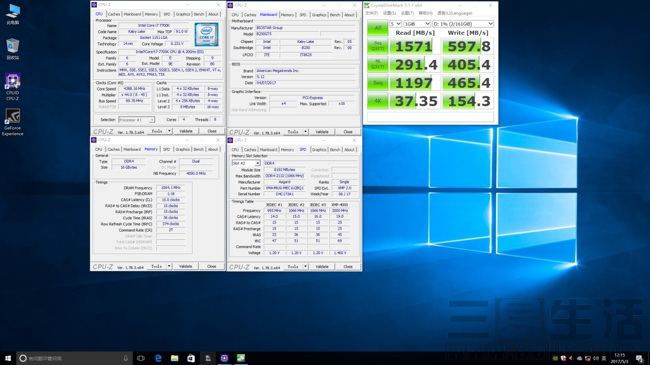
Task: Run the plain Seq benchmark
Action: click(378, 83)
